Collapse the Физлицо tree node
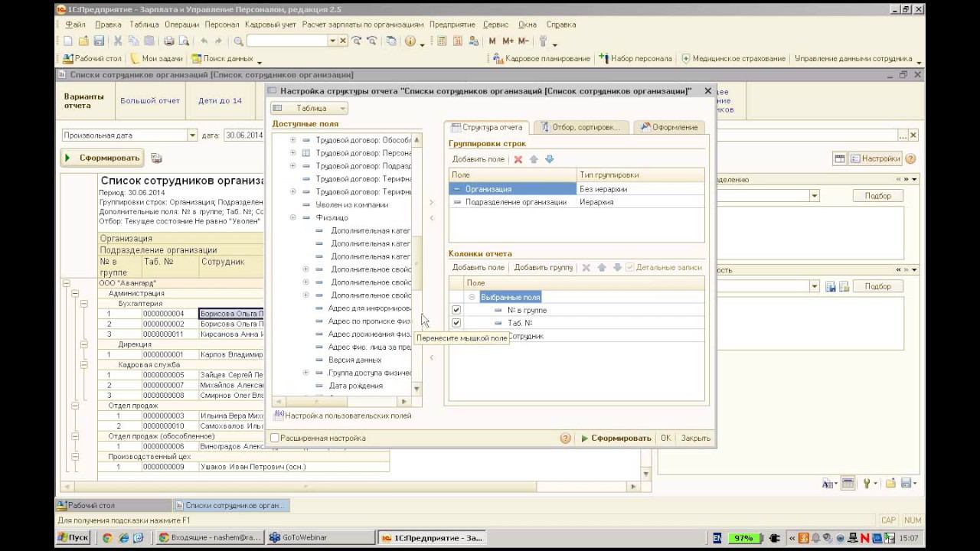The width and height of the screenshot is (980, 551). pos(292,218)
